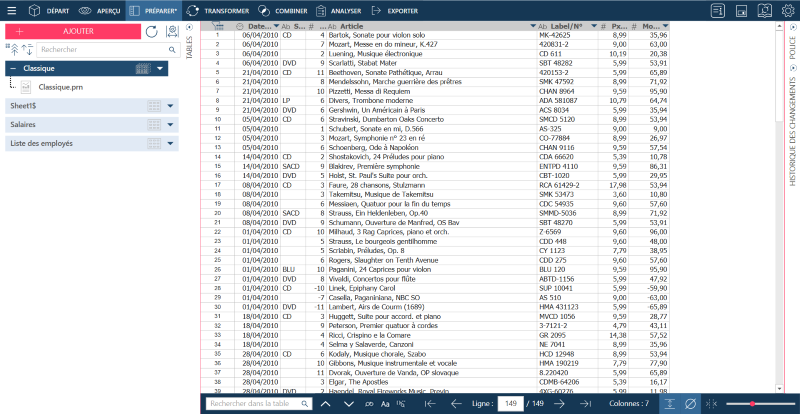800x414 pixels.
Task: Open the HISTORIQUE DES CHANGEMENTS side panel
Action: click(x=792, y=131)
